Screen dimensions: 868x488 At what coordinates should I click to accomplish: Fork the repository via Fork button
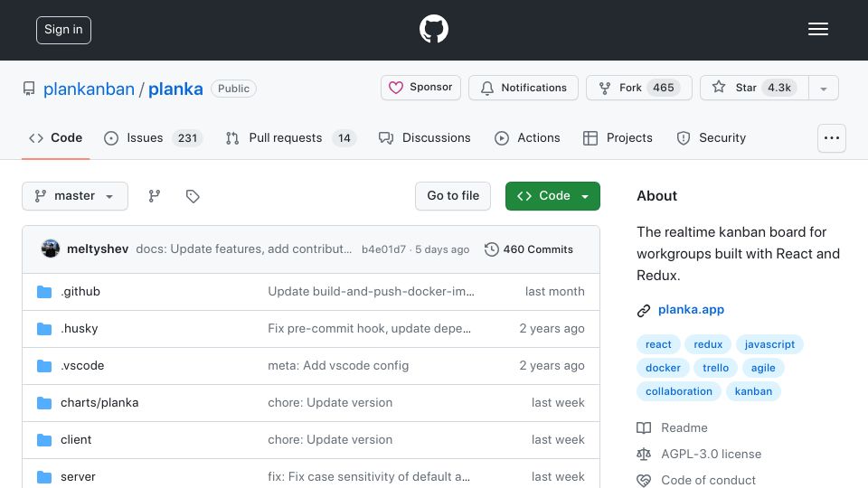[639, 88]
